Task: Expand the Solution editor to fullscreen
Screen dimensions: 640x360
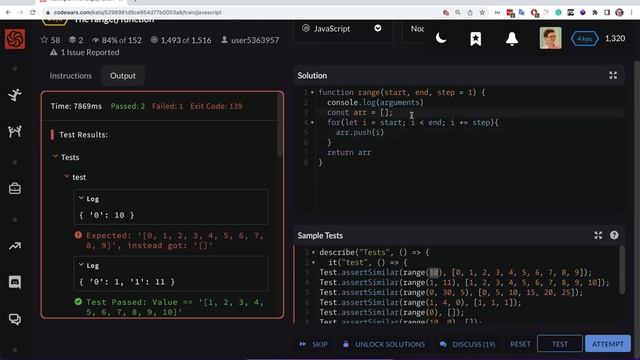Action: point(613,76)
